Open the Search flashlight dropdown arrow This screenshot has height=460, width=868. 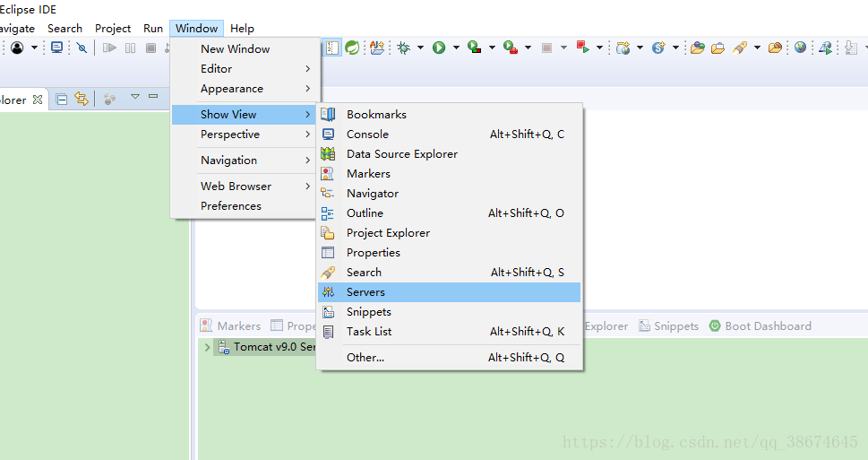(x=757, y=48)
